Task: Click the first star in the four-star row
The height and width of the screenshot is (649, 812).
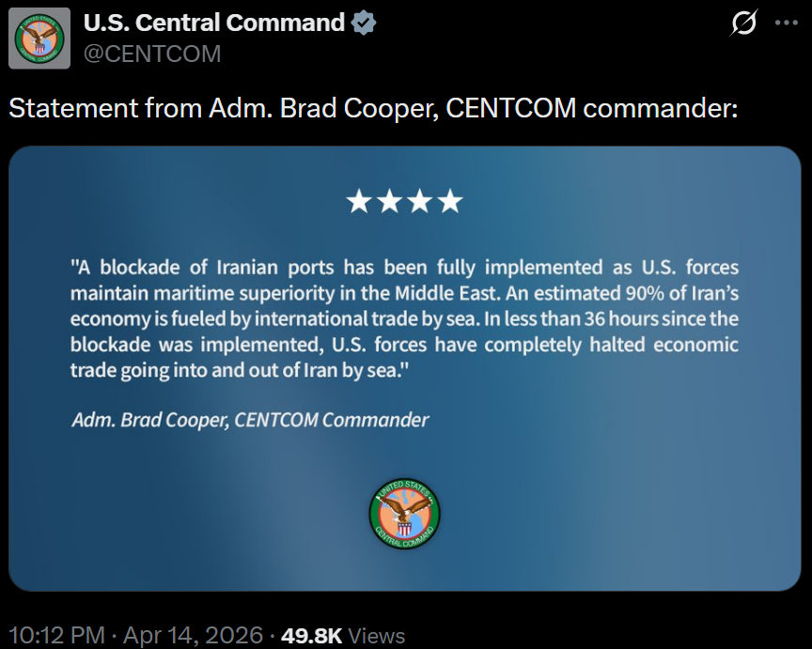Action: [358, 201]
